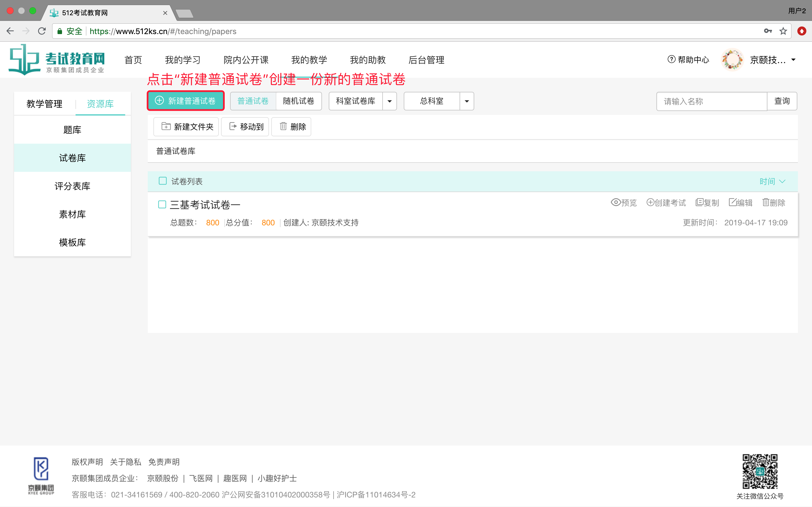
Task: Open the 我的教学 menu item
Action: point(309,60)
